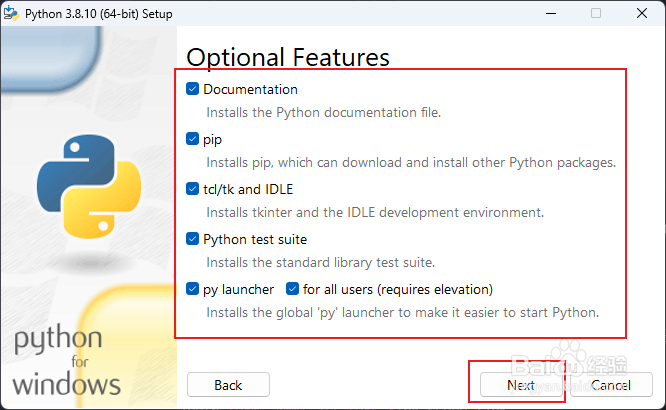
Task: Uncheck the Python test suite checkbox
Action: (x=193, y=239)
